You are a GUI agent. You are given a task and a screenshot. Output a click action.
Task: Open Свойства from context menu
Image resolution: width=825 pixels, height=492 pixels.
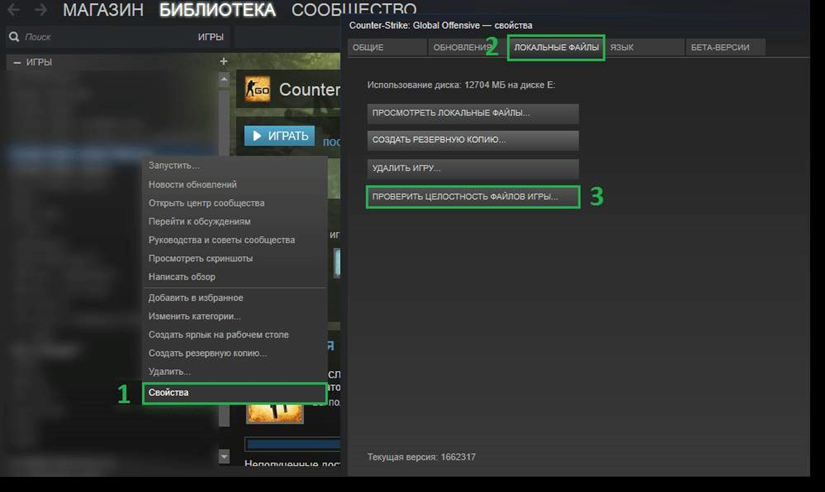(x=235, y=393)
